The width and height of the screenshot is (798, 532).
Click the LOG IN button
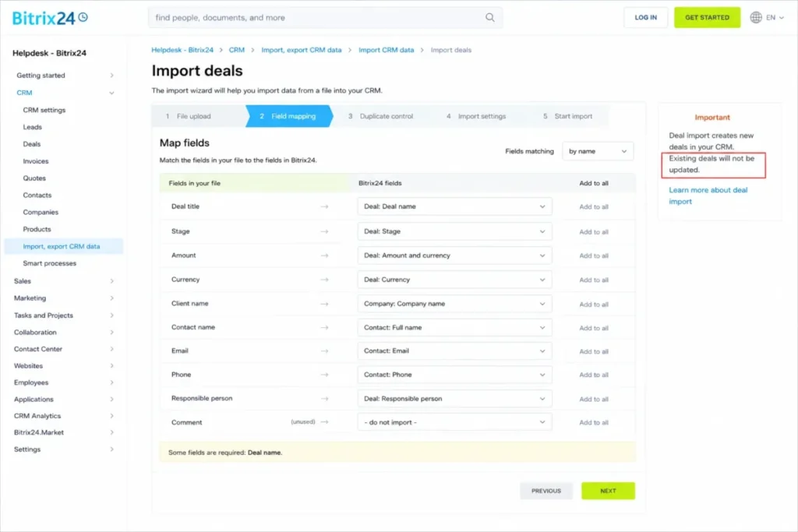pos(645,17)
